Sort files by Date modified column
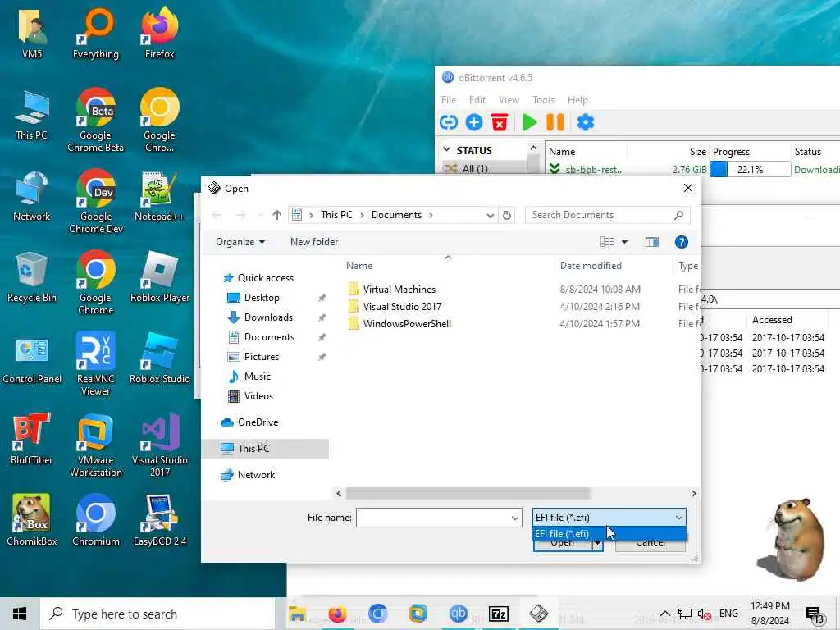 pyautogui.click(x=591, y=266)
